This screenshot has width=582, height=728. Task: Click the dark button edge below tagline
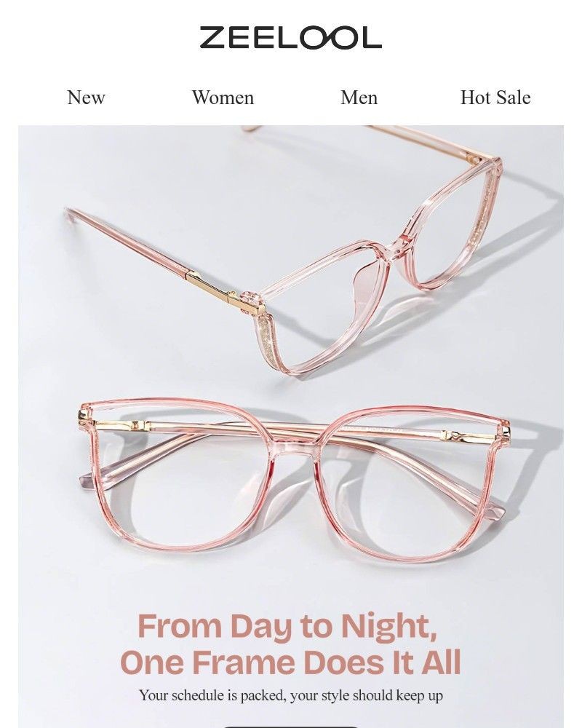tap(291, 726)
